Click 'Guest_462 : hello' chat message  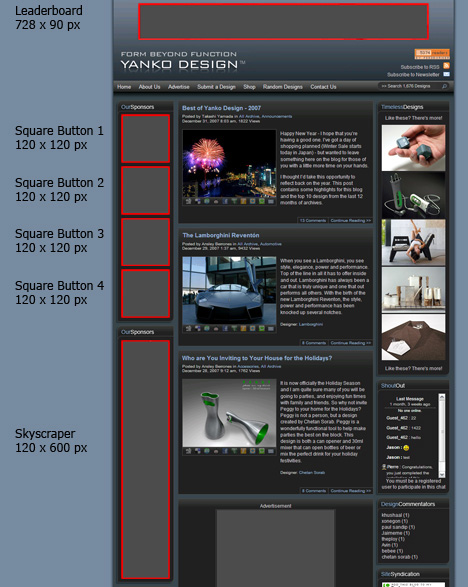(404, 438)
